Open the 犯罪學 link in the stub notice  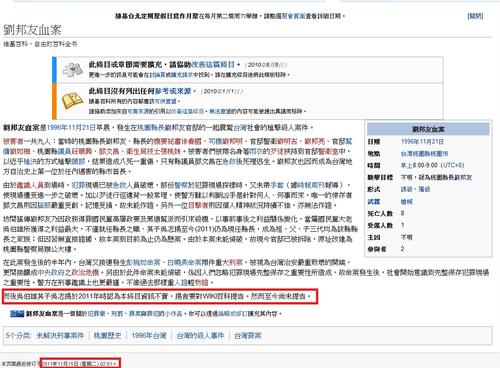97,314
